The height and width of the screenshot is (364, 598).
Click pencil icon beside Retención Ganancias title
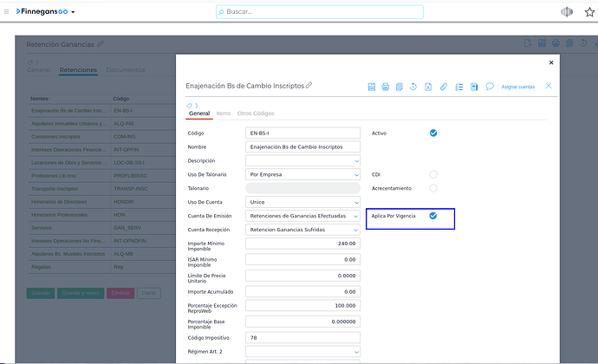(101, 44)
